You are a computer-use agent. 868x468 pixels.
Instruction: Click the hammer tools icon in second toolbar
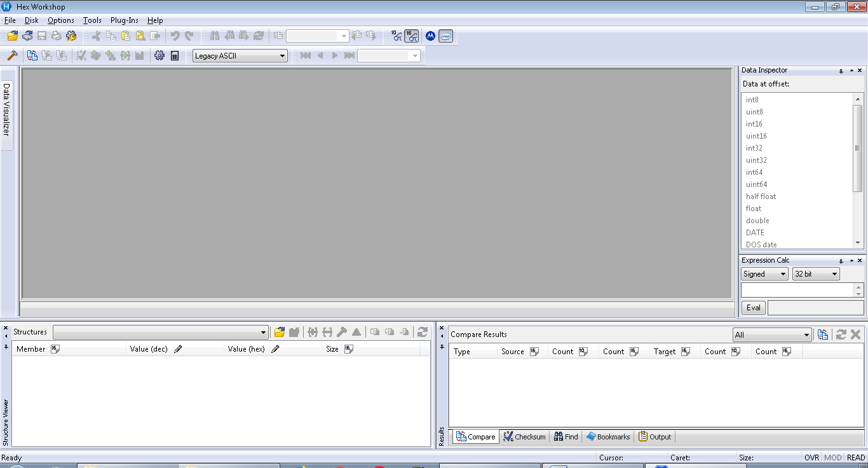pos(12,55)
